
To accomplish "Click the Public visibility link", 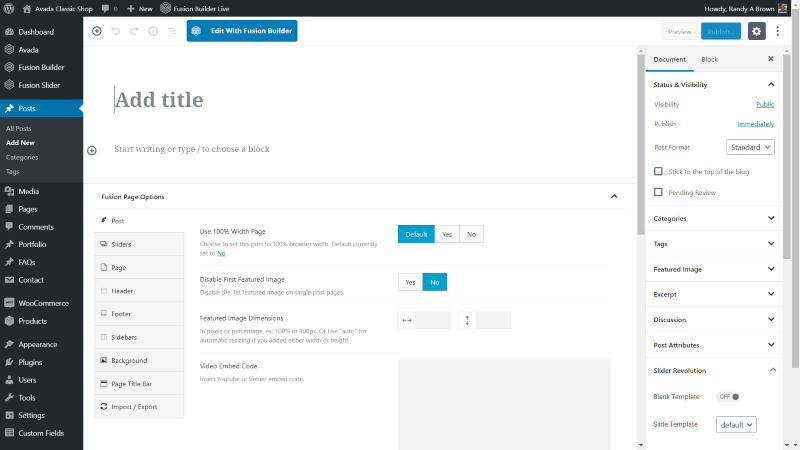I will click(765, 104).
